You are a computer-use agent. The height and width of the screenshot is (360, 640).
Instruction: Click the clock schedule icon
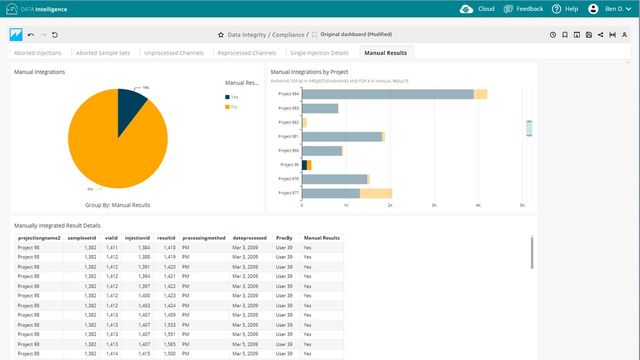pos(553,35)
